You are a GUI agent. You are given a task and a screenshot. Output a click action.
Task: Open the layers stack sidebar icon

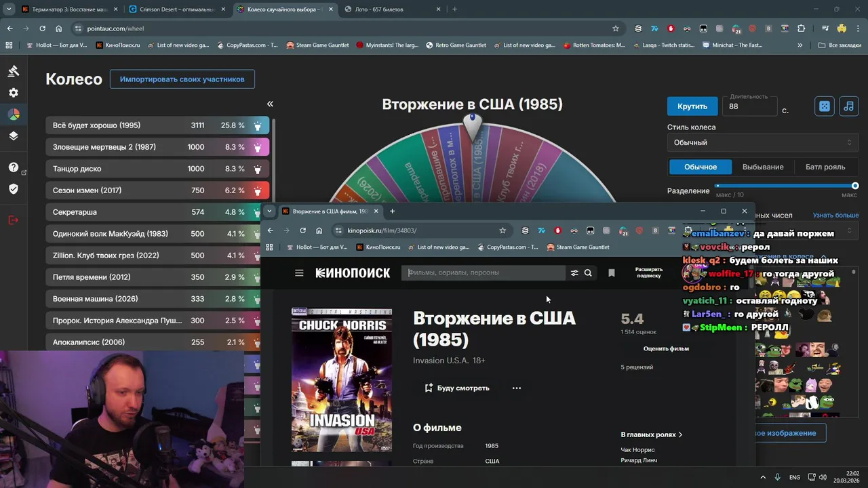(x=14, y=136)
